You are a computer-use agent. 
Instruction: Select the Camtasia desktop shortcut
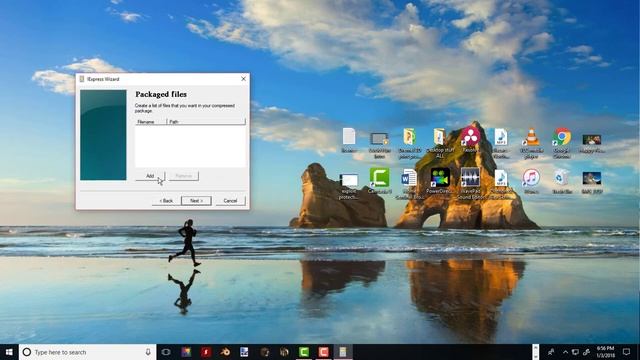coord(380,180)
